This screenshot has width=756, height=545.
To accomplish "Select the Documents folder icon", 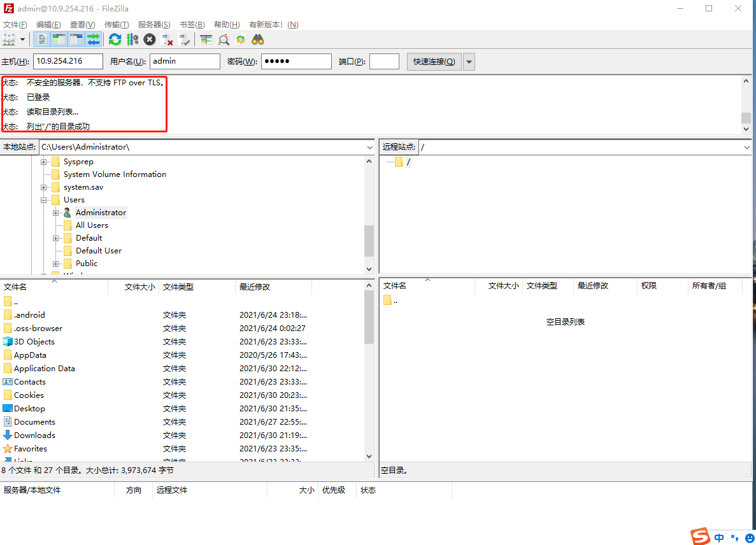I will point(8,421).
